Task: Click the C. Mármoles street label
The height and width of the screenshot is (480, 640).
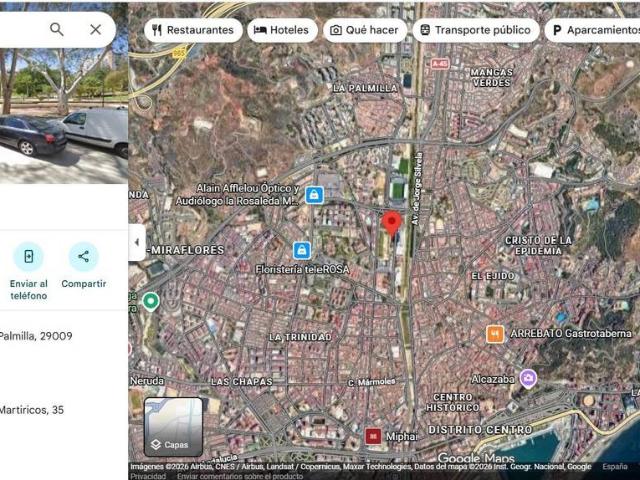Action: click(x=371, y=382)
